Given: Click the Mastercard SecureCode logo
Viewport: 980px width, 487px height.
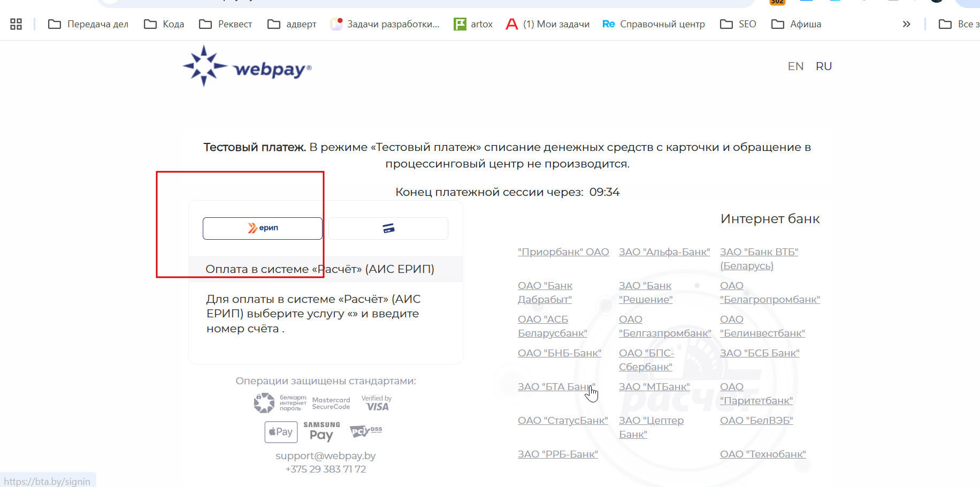Looking at the screenshot, I should (x=331, y=404).
